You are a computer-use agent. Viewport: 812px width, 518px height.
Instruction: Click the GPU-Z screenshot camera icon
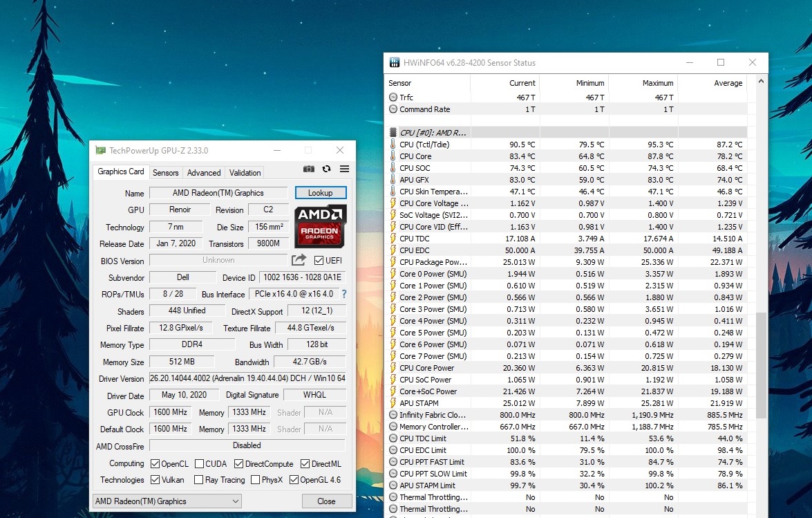[309, 169]
